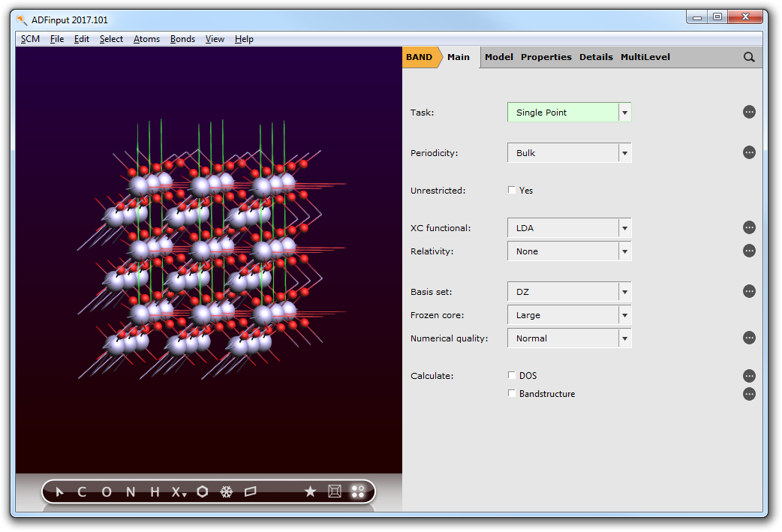Click the snowflake crystal tool icon
Viewport: 782px width, 532px height.
click(x=226, y=491)
